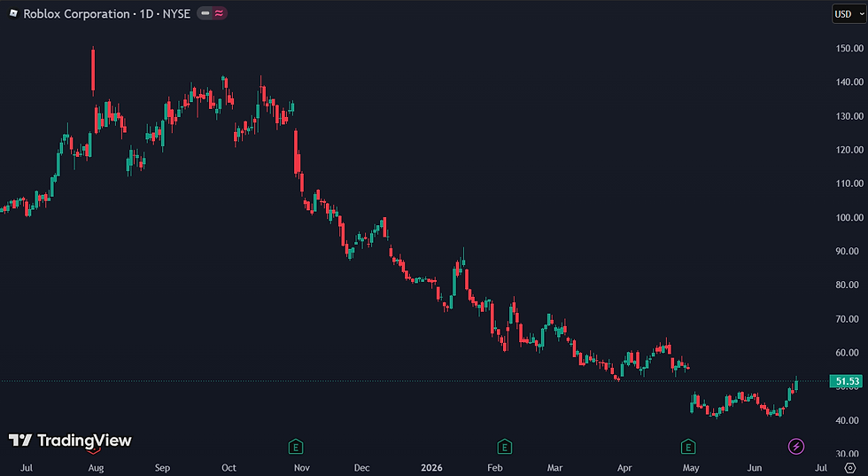
Task: Click the purple lightning bolt icon
Action: [x=796, y=446]
